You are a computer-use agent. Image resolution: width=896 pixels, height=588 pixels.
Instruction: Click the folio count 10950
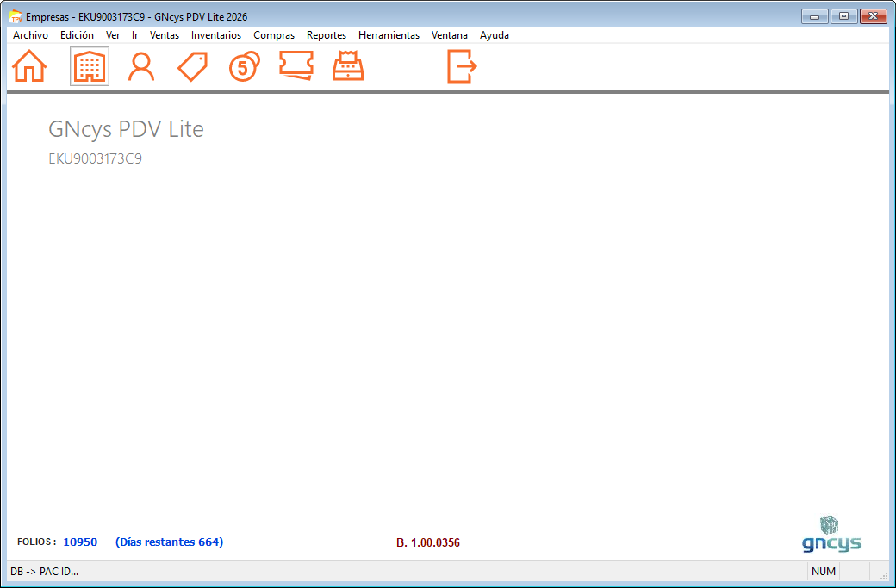tap(80, 542)
